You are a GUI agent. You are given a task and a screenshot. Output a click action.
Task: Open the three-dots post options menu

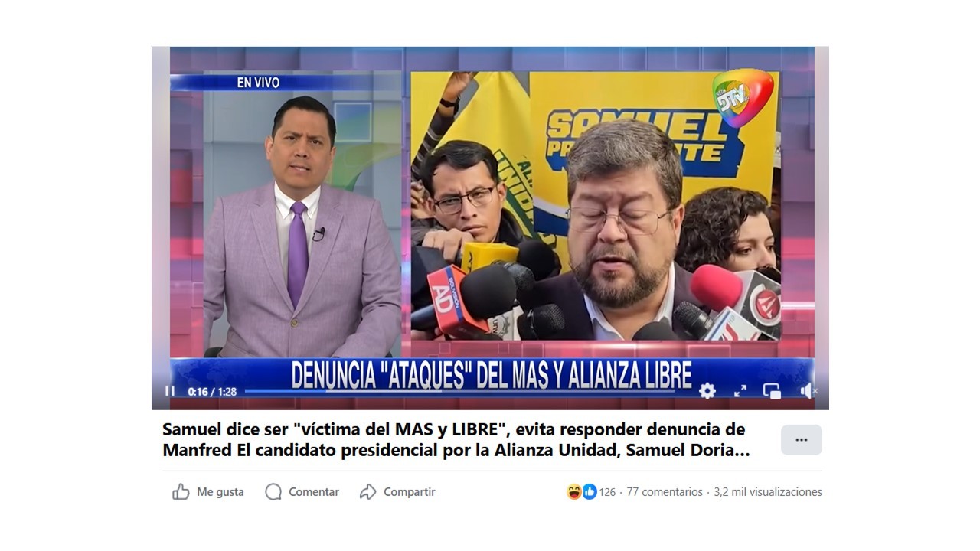point(802,440)
